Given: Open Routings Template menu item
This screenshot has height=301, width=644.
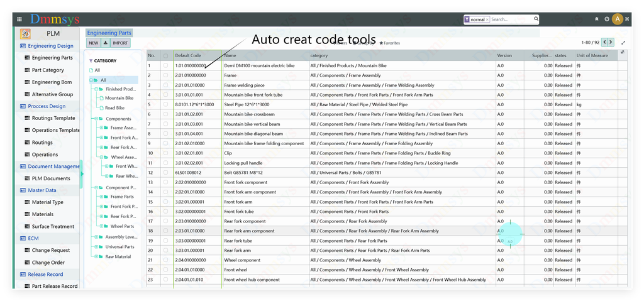Looking at the screenshot, I should (x=53, y=118).
